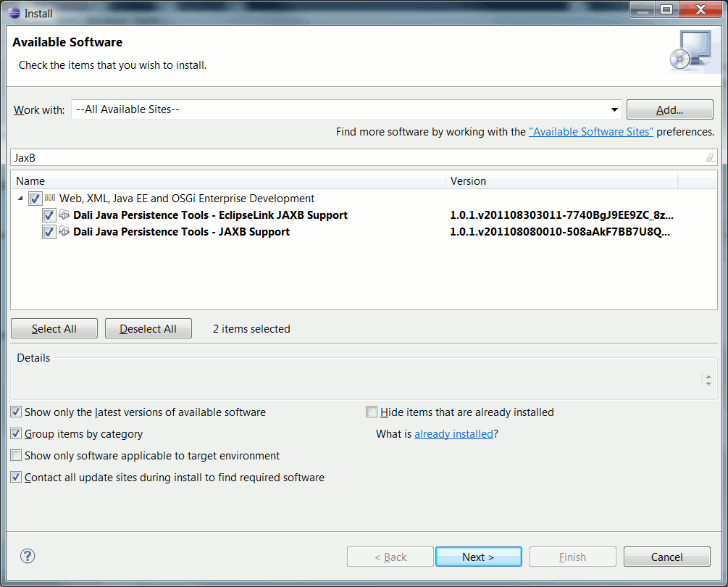
Task: Enable Show only software applicable to target environment
Action: click(x=16, y=456)
